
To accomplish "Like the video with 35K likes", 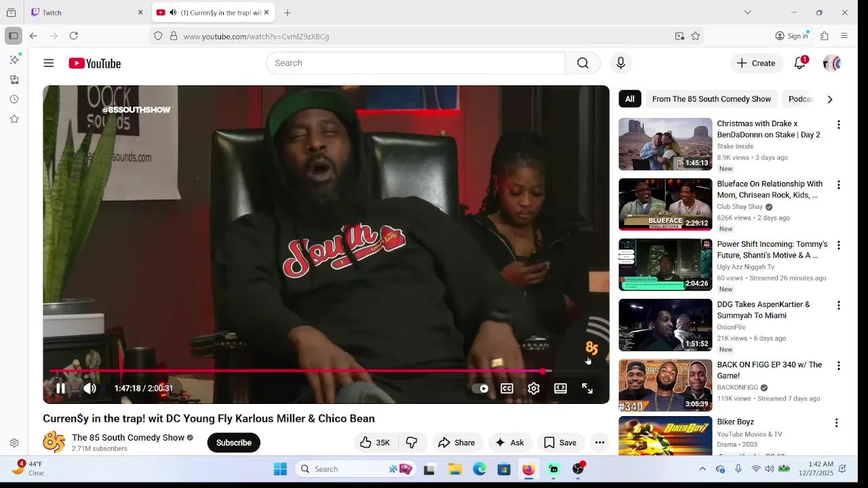I will pos(375,443).
